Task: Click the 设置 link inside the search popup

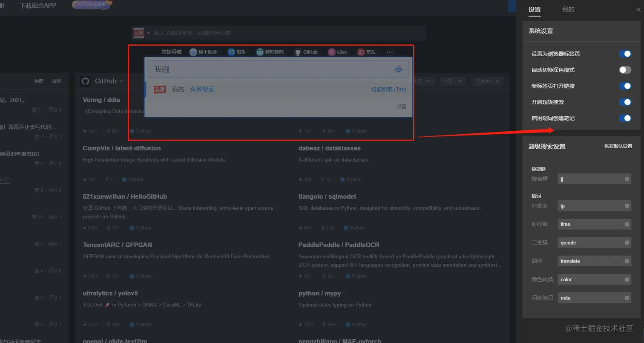Action: coord(402,107)
